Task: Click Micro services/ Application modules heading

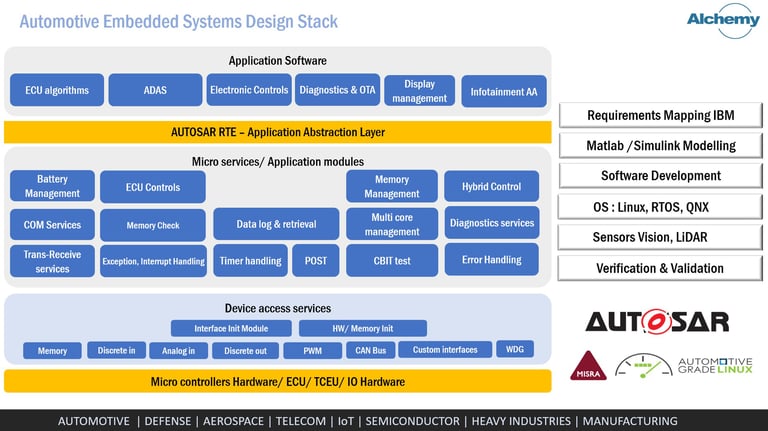Action: point(278,162)
